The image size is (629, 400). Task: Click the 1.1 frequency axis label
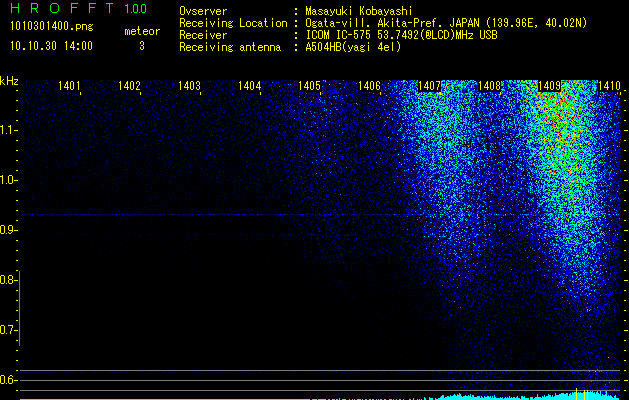8,130
